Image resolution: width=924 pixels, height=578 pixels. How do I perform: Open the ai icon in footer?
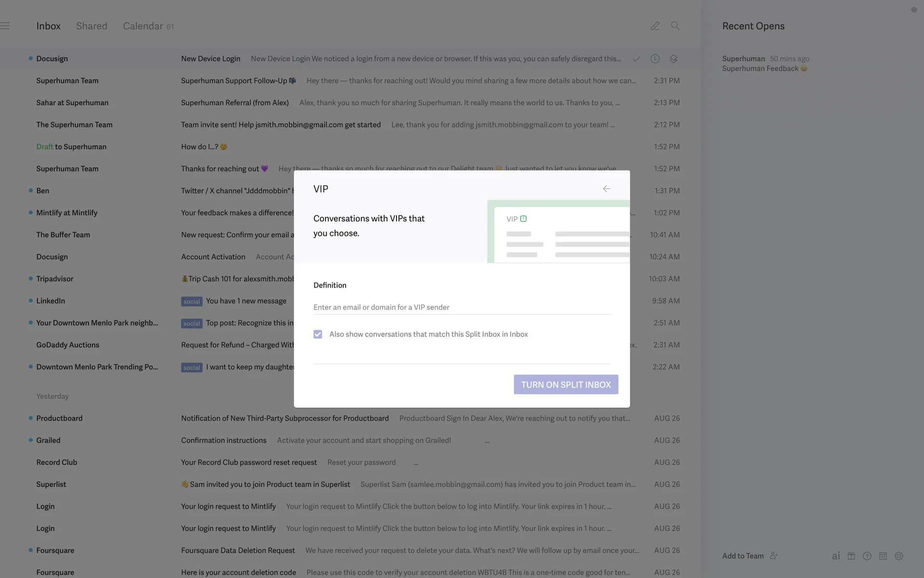tap(836, 556)
